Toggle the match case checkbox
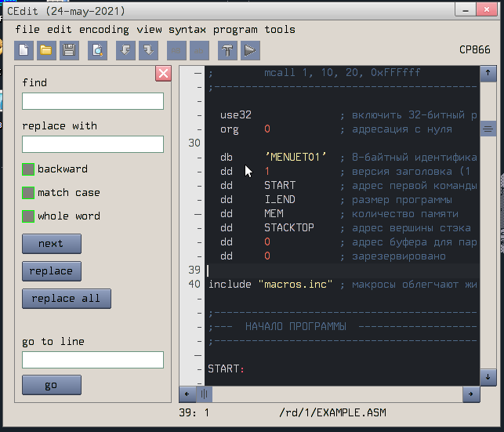 point(28,193)
